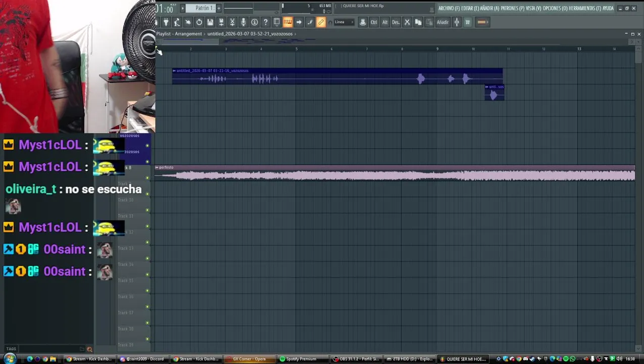Click the shopping cart icon

click(x=468, y=22)
